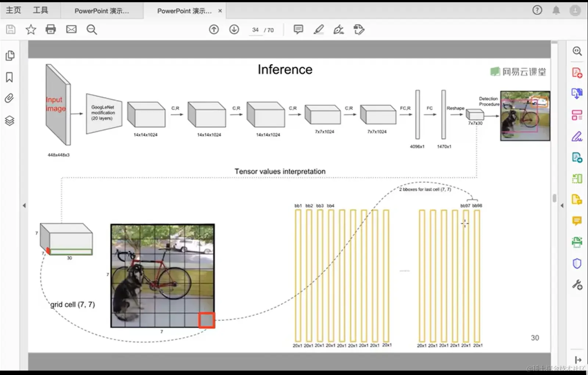
Task: Open the Export PDF tool
Action: (577, 93)
